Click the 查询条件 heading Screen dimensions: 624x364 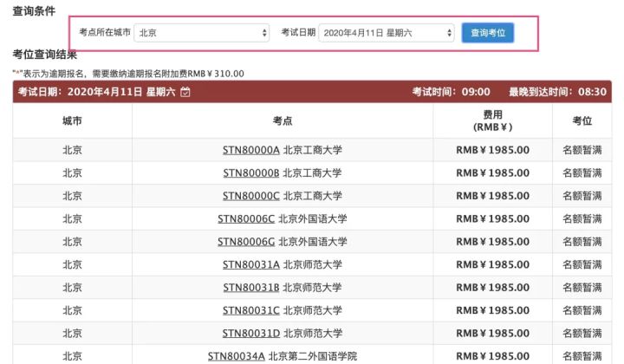(x=34, y=10)
